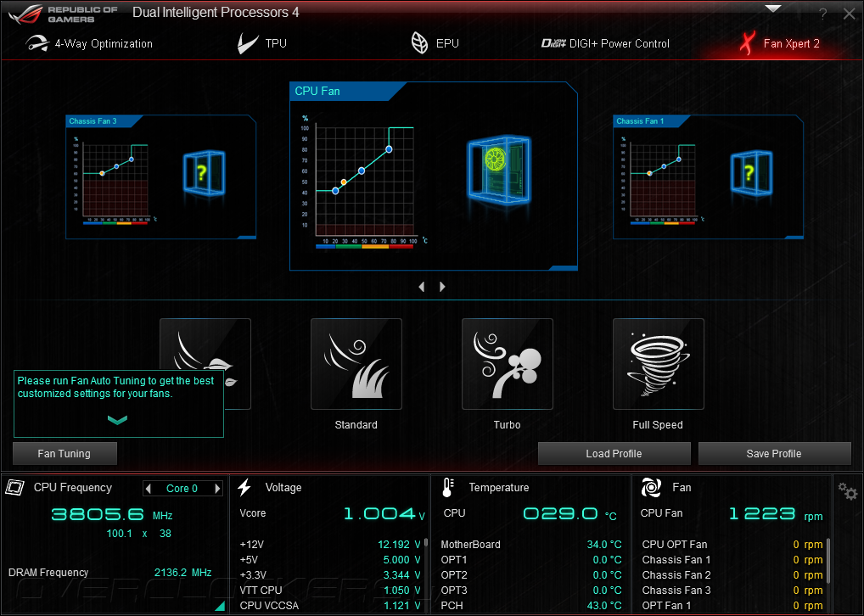864x616 pixels.
Task: Click Save Profile
Action: 774,453
